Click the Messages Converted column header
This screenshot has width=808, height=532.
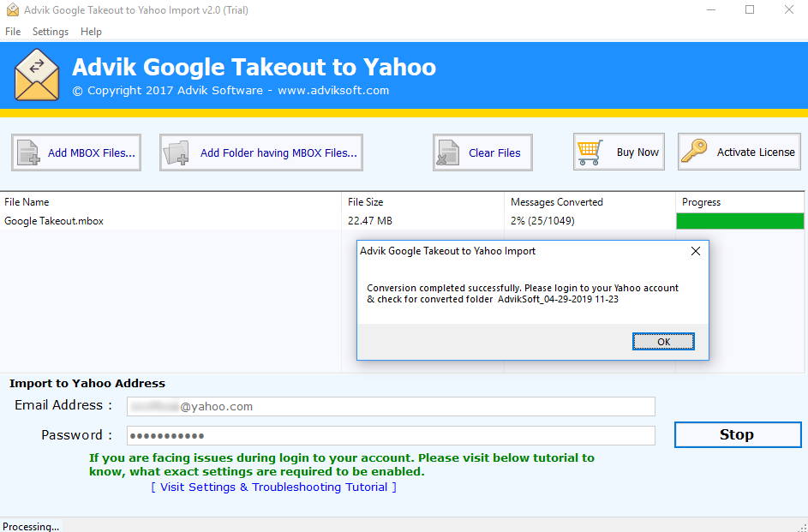tap(590, 202)
